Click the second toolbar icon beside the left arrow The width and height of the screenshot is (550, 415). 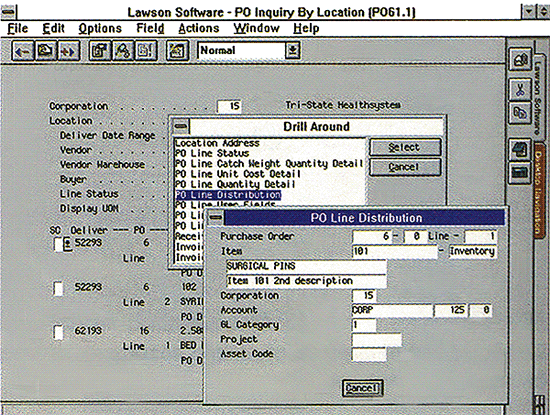(46, 51)
